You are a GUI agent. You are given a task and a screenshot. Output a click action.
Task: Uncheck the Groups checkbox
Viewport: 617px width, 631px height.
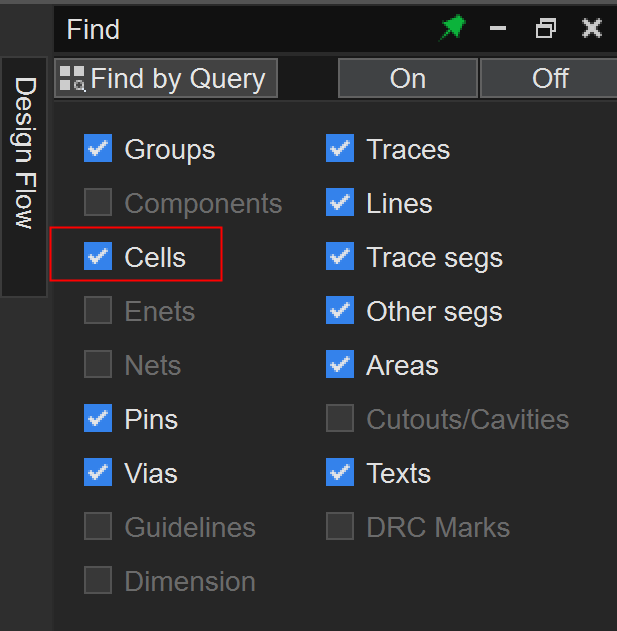(98, 149)
